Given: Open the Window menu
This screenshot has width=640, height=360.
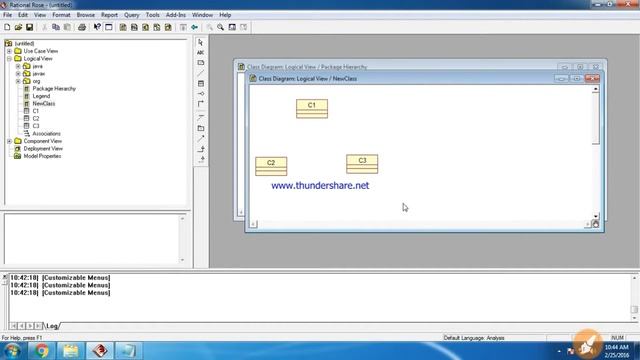Looking at the screenshot, I should [x=202, y=15].
